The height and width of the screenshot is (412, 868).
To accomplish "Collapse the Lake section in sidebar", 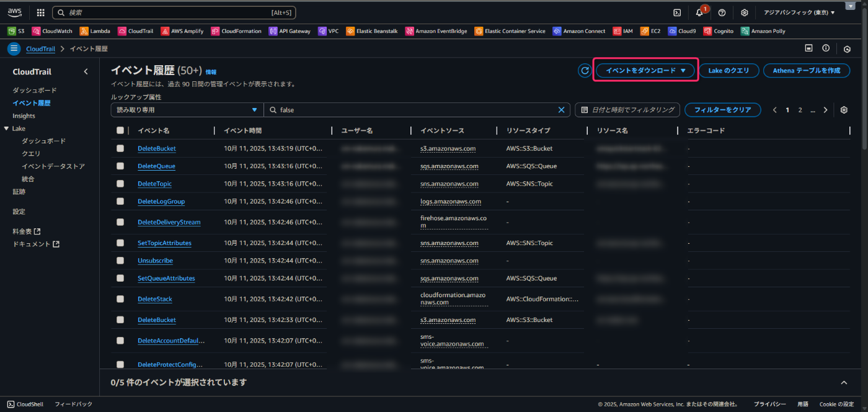I will tap(6, 128).
